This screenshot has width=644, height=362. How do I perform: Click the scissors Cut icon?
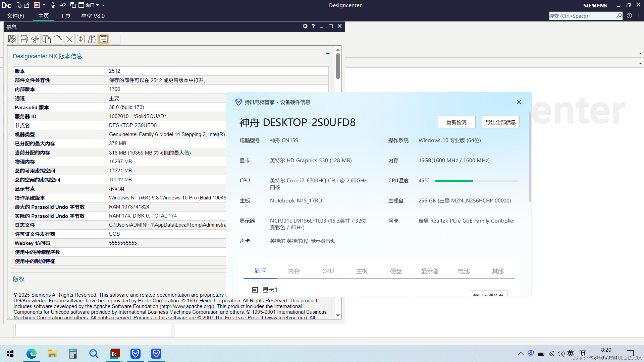35,39
